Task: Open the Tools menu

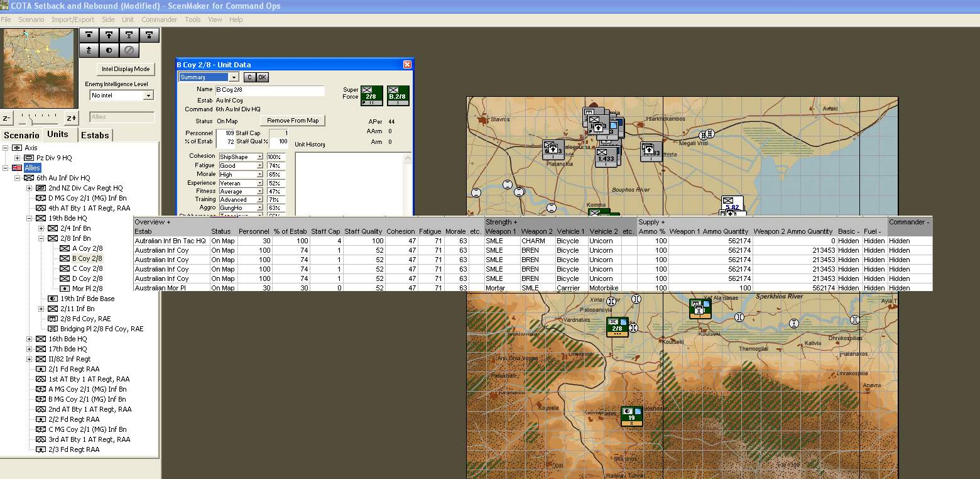Action: 193,19
